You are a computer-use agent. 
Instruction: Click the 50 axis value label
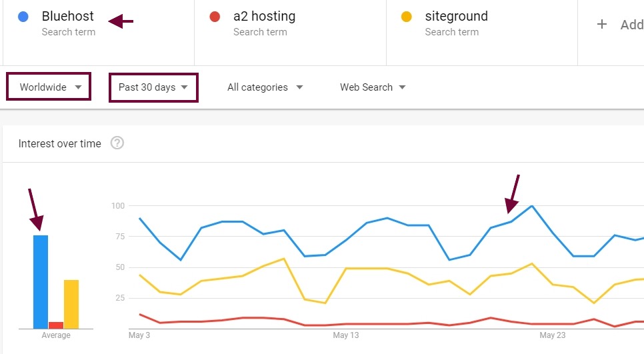(119, 267)
